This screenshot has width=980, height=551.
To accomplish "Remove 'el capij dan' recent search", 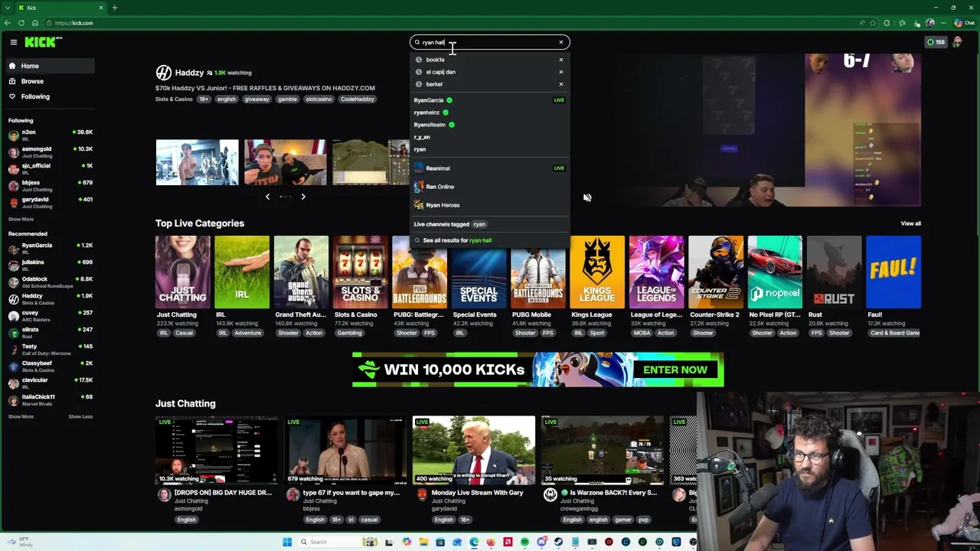I will [x=561, y=72].
